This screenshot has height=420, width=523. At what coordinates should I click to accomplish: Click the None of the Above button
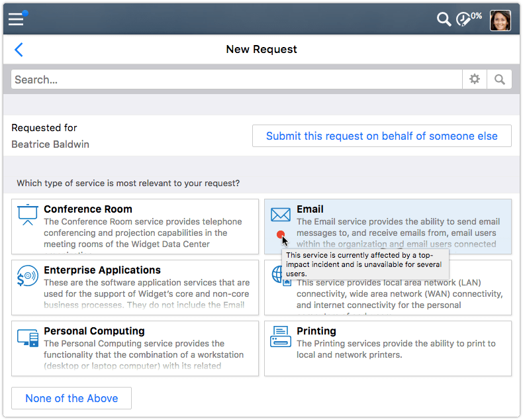(x=71, y=398)
